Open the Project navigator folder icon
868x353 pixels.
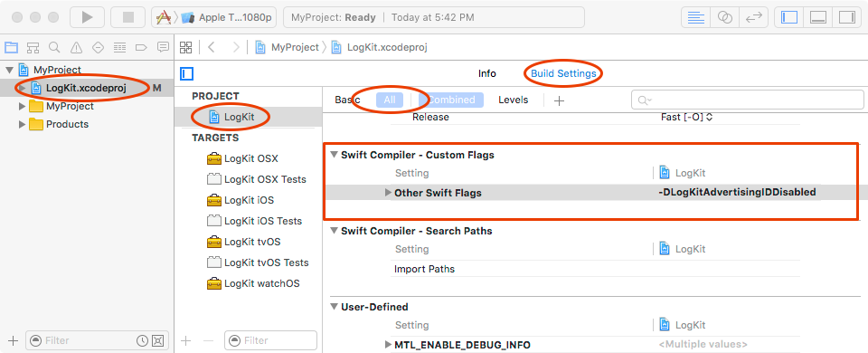pos(11,47)
